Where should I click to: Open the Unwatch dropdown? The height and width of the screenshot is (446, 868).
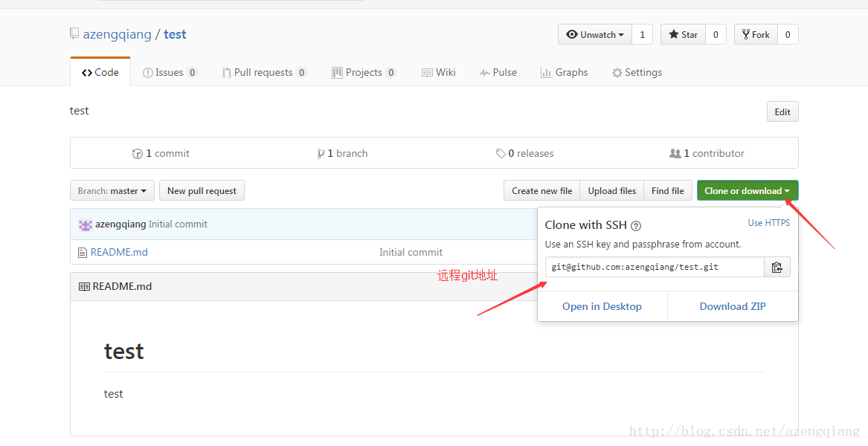595,34
